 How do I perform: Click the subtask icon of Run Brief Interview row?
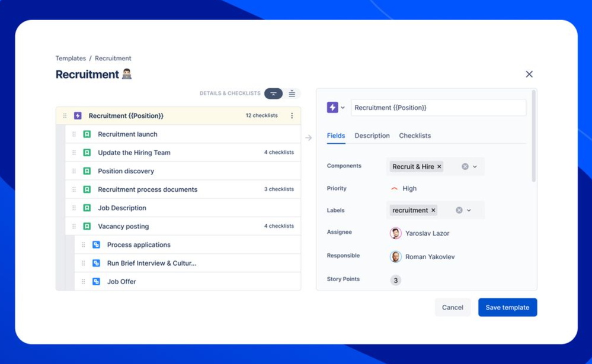click(x=96, y=263)
